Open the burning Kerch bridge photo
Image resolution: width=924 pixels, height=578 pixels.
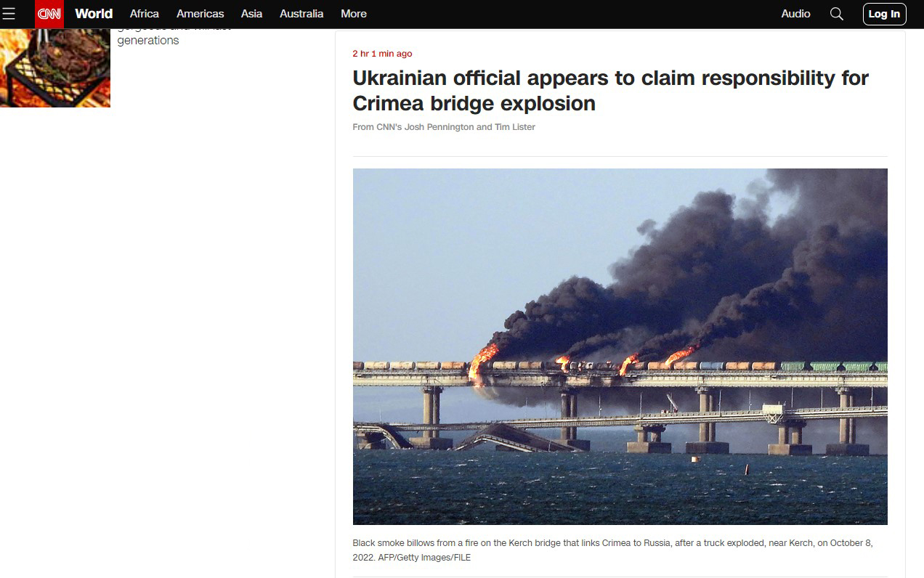coord(620,346)
